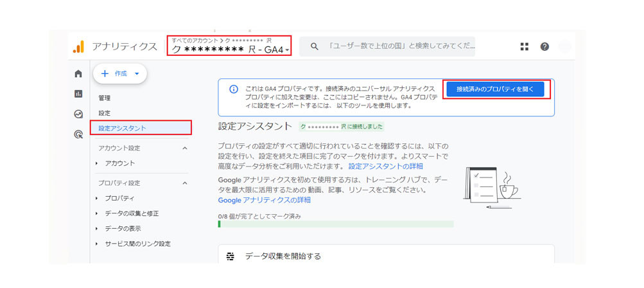Screen dimensions: 644x288
Task: Click the info icon in GA4 notice
Action: [233, 89]
